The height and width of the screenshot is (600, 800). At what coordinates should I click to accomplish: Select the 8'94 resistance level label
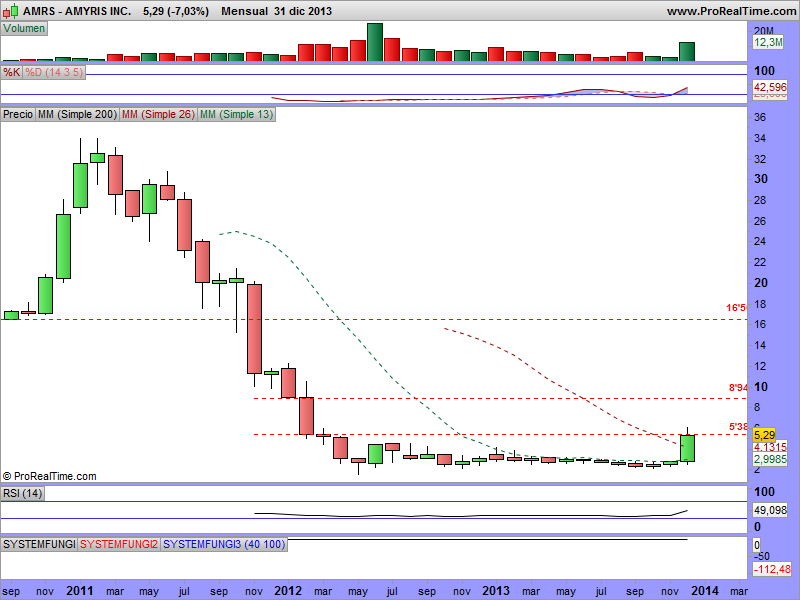pos(738,388)
